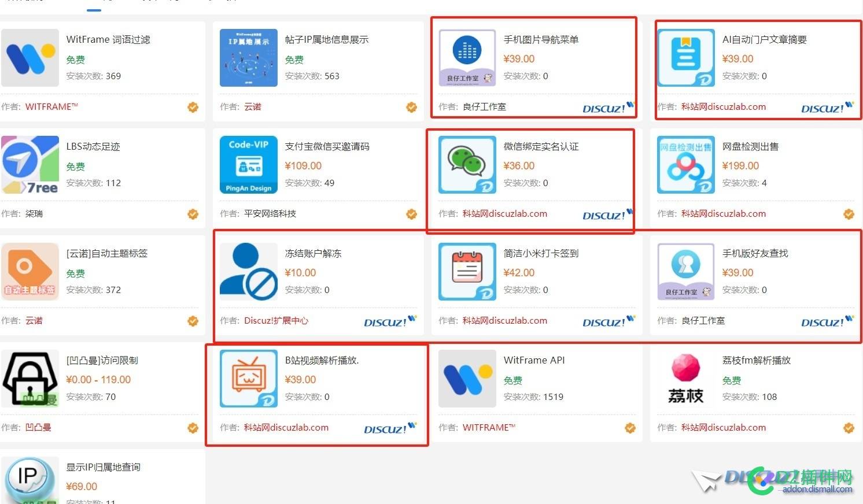This screenshot has height=504, width=863.
Task: Click Discuz! badge on 冻结账户解冻 card
Action: 390,321
